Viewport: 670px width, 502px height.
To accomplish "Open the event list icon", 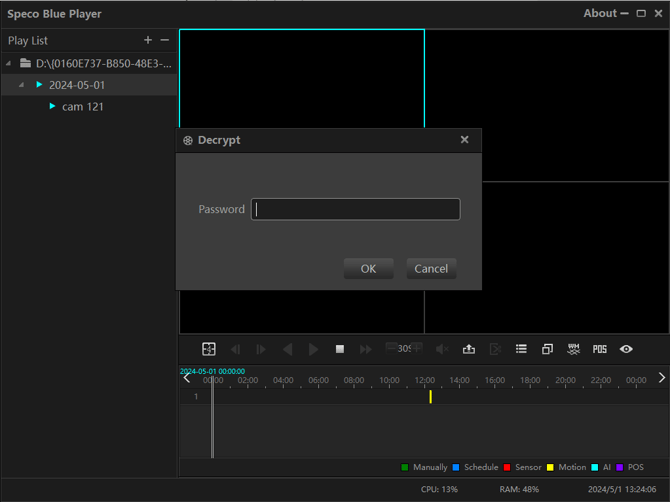I will [x=521, y=349].
